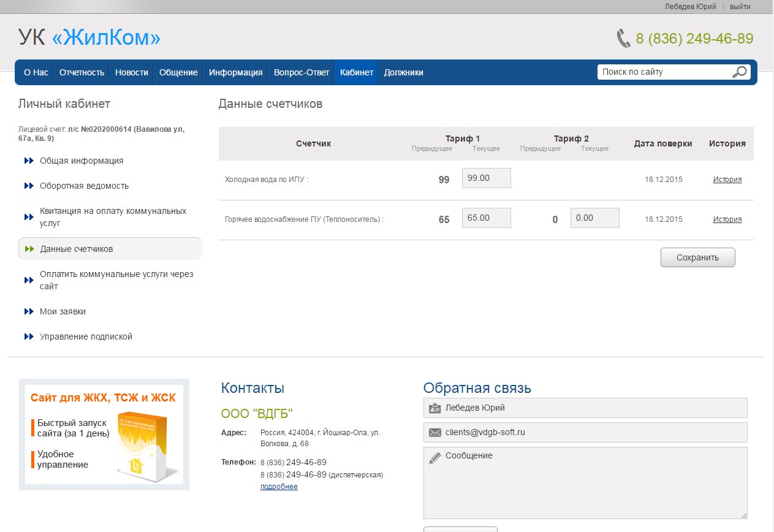
Task: Click the phone number 8 (836) 249-46-89 header
Action: pos(694,39)
